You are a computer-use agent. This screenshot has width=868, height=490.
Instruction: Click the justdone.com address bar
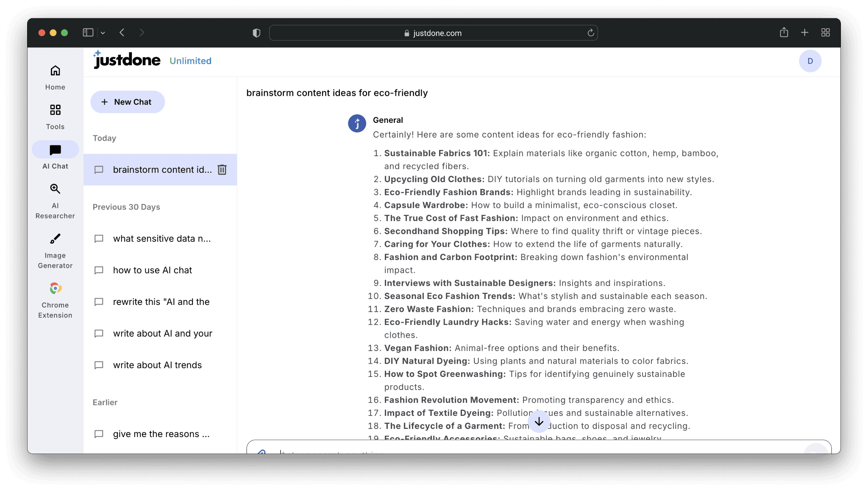(433, 33)
